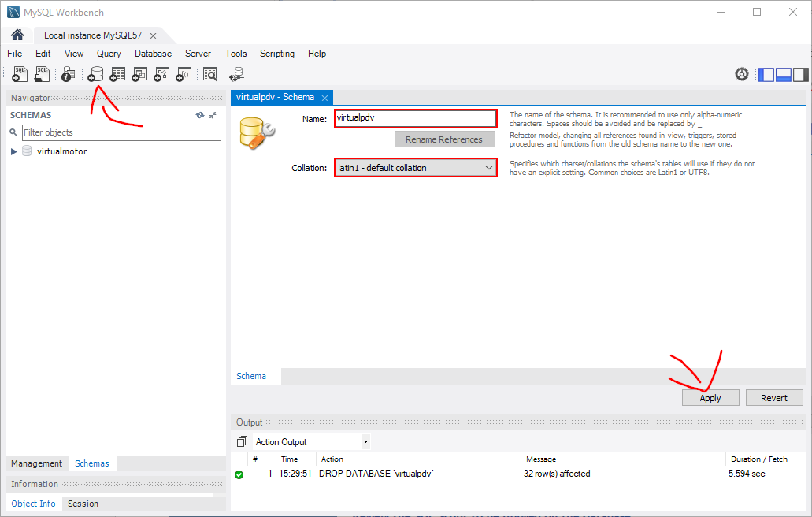This screenshot has height=517, width=812.
Task: Create new function toolbar icon
Action: [184, 74]
